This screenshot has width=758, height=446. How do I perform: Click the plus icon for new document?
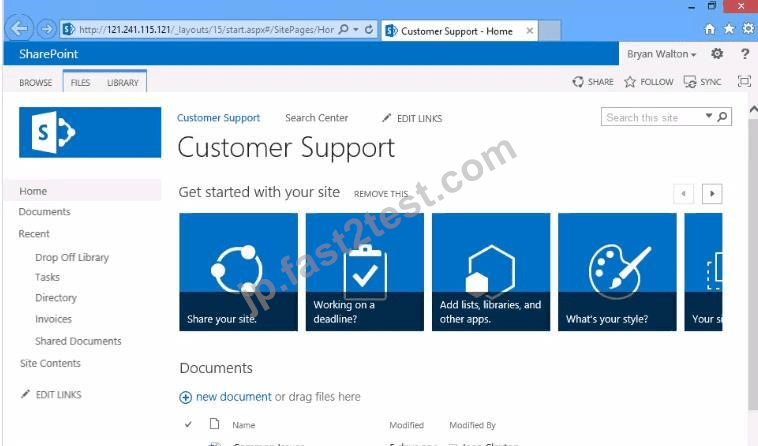click(x=185, y=397)
